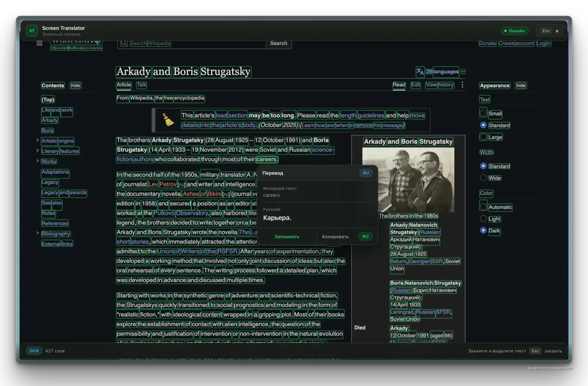The height and width of the screenshot is (386, 588).
Task: Open the Leningrad link in infobox
Action: 402,312
